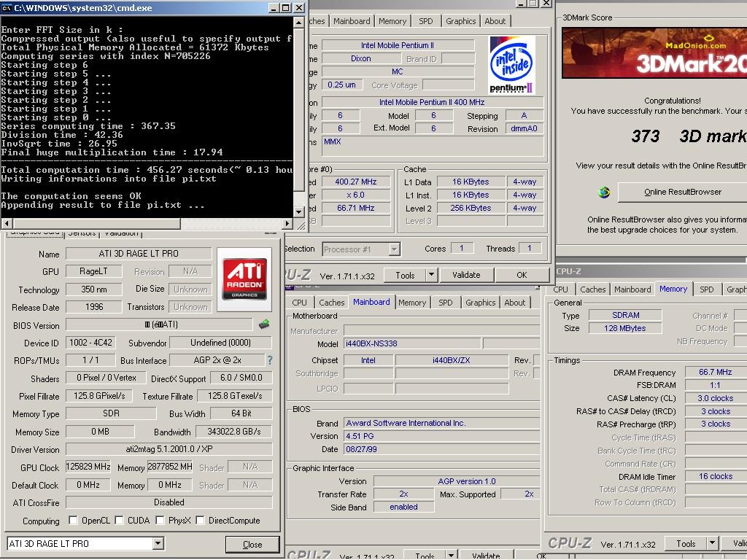The width and height of the screenshot is (747, 560).
Task: Click cmd.exe vertical scrollbar up arrow
Action: (x=298, y=22)
